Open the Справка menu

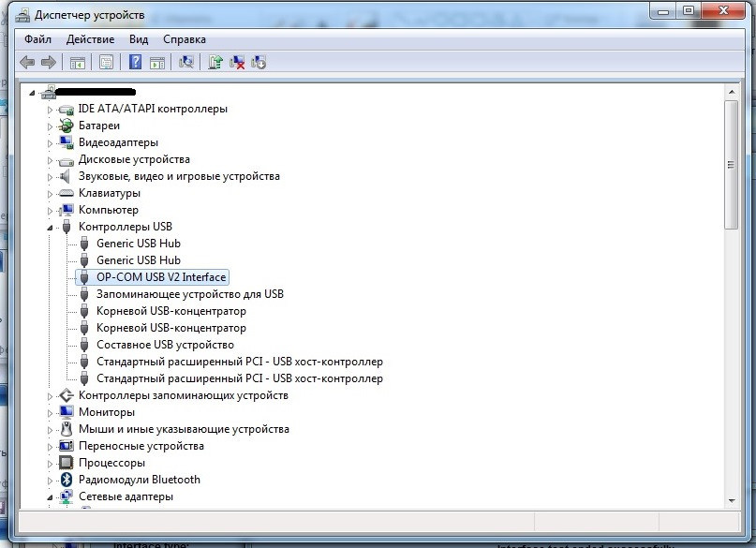185,39
